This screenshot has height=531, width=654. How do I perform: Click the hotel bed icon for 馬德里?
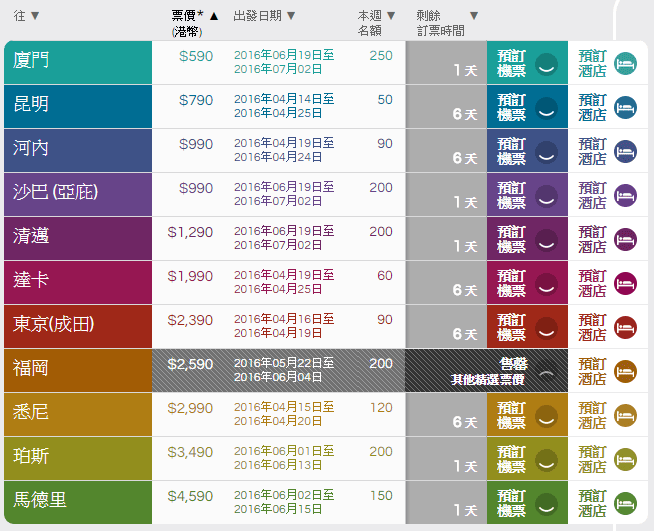tap(625, 503)
